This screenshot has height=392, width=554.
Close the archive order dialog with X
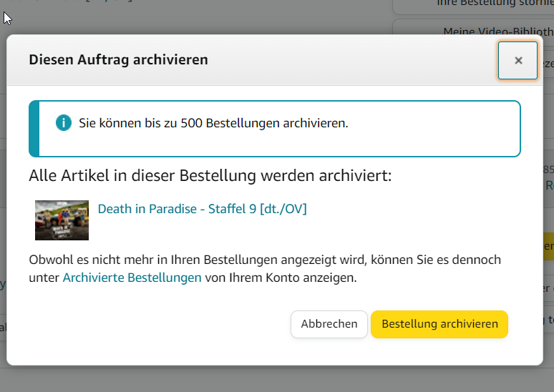(517, 60)
